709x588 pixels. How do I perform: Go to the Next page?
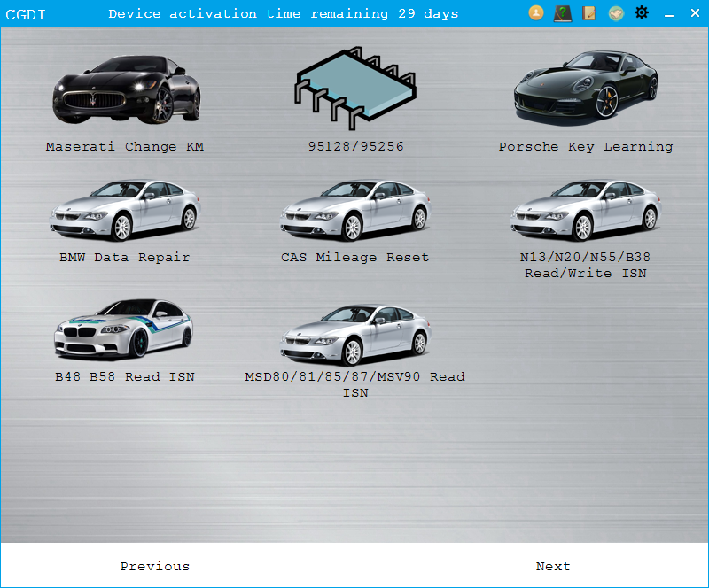[x=553, y=566]
